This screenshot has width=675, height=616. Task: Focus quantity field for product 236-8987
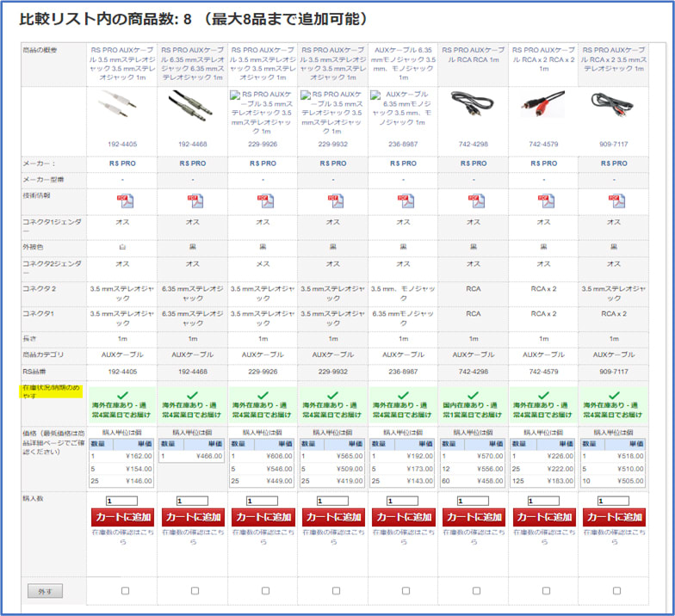pos(403,501)
